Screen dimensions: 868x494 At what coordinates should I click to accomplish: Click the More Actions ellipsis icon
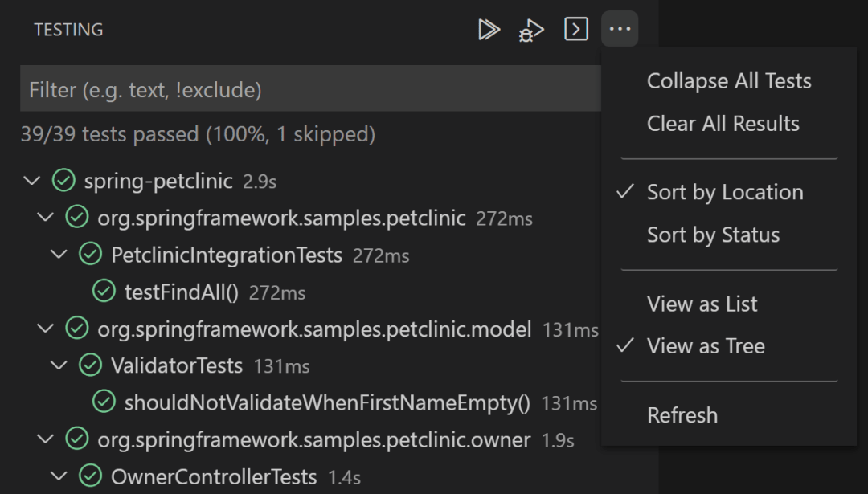[x=620, y=29]
